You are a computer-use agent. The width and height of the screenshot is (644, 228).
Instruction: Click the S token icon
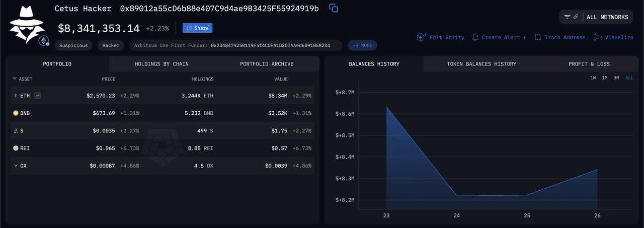(x=16, y=131)
